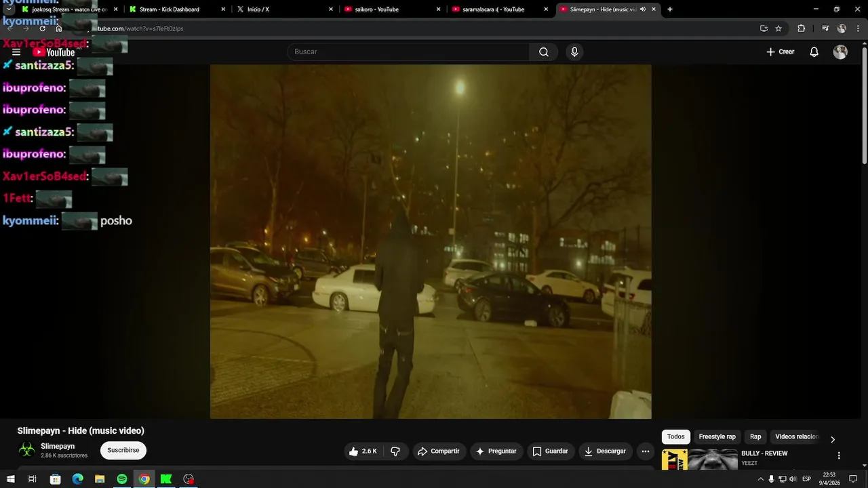Open Spotify from the taskbar
Viewport: 868px width, 488px height.
pos(122,479)
